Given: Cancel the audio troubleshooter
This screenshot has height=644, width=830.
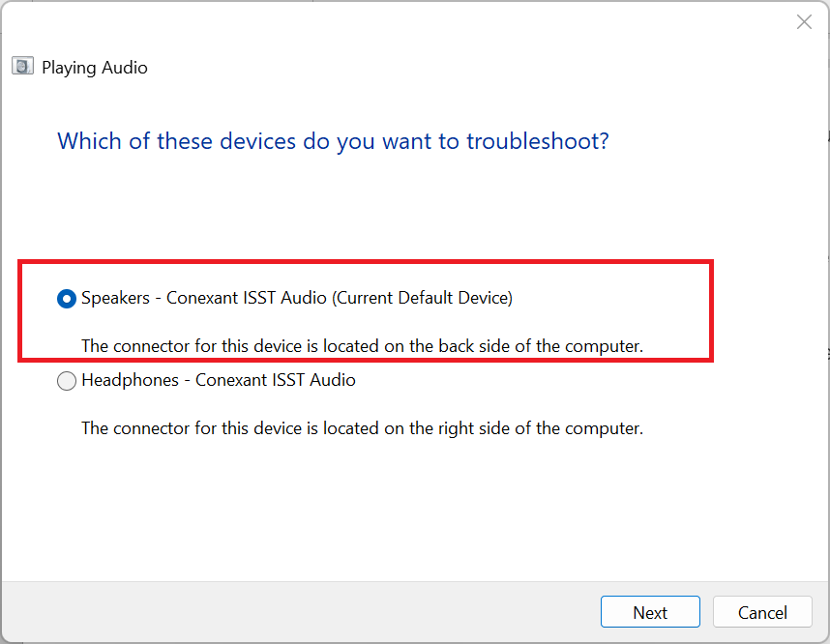Looking at the screenshot, I should pyautogui.click(x=762, y=612).
